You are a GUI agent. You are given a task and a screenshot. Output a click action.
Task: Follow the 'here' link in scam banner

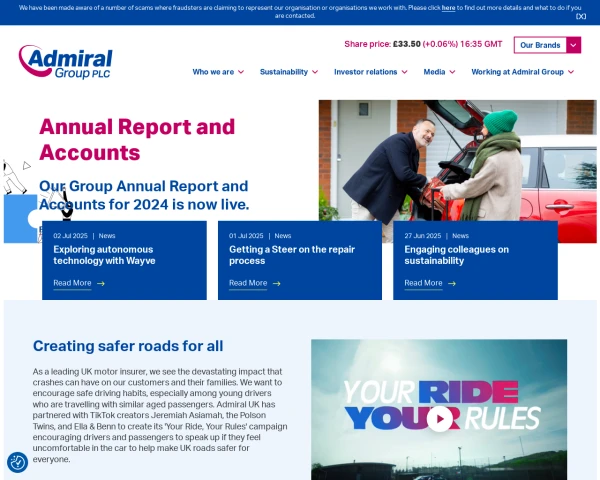click(448, 8)
